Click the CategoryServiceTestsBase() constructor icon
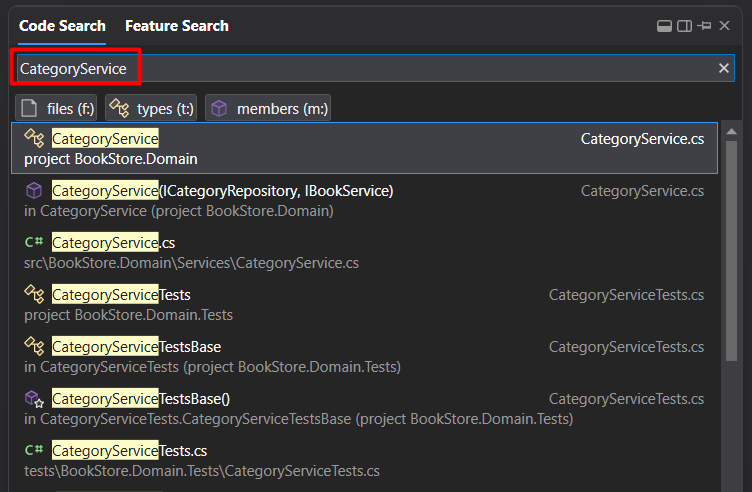 (34, 398)
